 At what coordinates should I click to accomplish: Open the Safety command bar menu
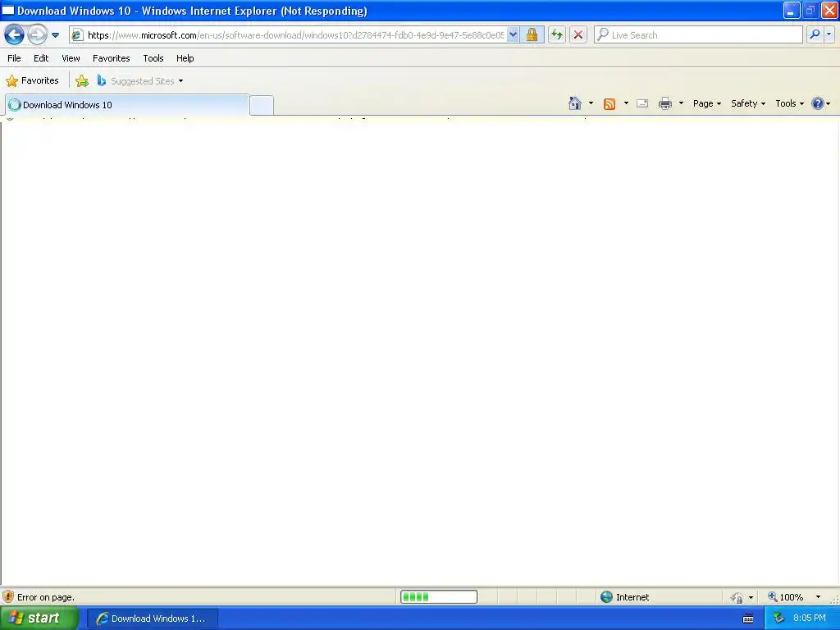click(x=748, y=103)
